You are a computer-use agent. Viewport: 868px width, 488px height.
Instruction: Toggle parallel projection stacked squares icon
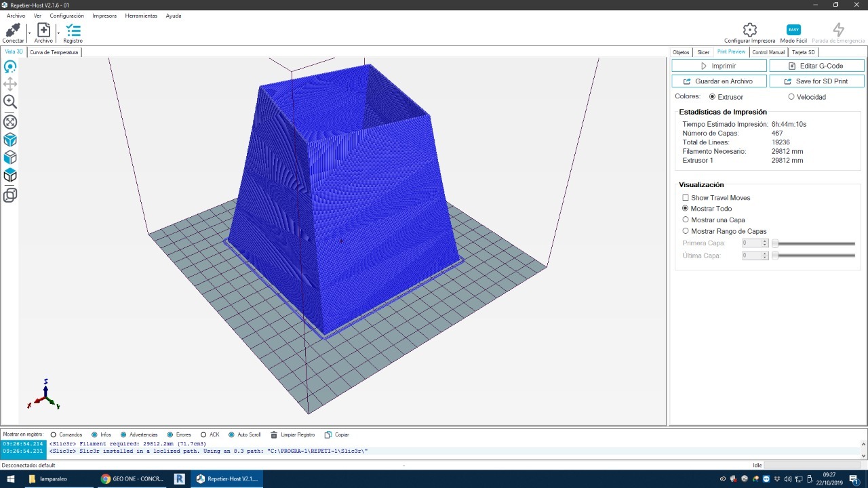coord(10,195)
